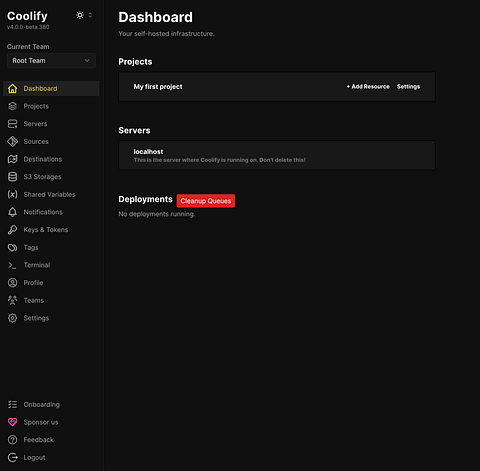The height and width of the screenshot is (471, 480).
Task: Click the Current Team dropdown chevron arrow
Action: click(87, 61)
